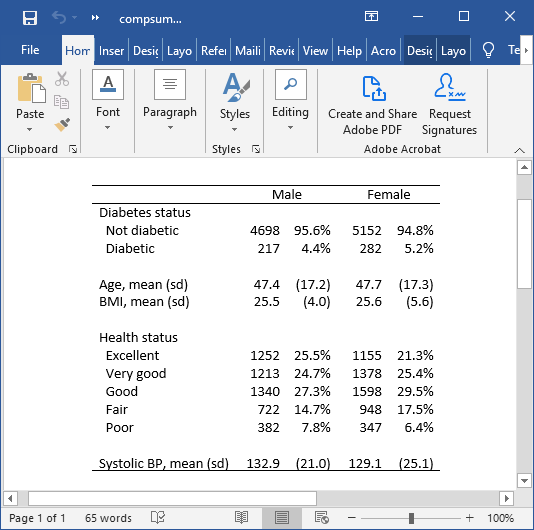534x530 pixels.
Task: Switch to Print Layout view
Action: pyautogui.click(x=282, y=518)
